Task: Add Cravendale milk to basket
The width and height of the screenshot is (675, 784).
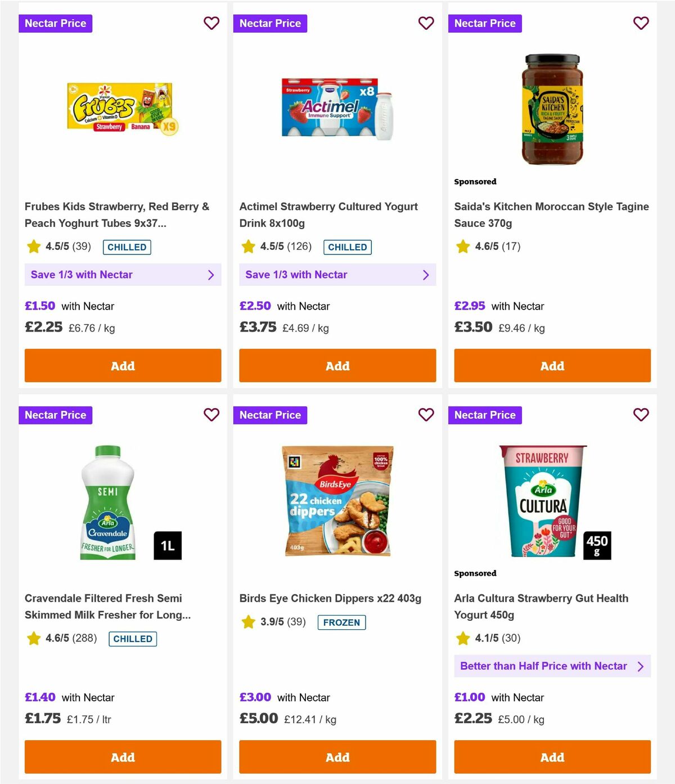Action: [x=123, y=757]
